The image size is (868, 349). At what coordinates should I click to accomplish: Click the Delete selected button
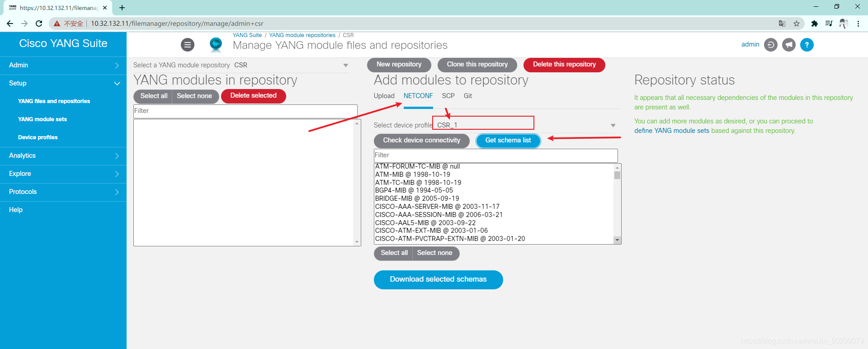(x=254, y=96)
